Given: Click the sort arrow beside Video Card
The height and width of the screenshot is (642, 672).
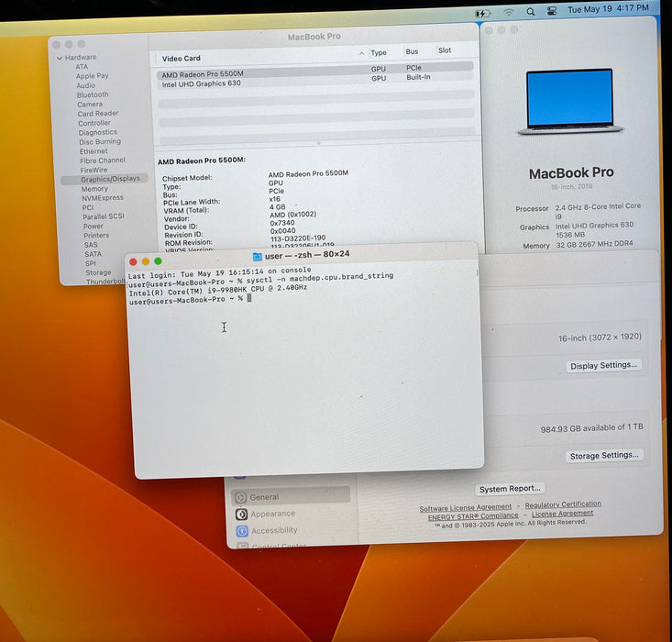Looking at the screenshot, I should [362, 53].
